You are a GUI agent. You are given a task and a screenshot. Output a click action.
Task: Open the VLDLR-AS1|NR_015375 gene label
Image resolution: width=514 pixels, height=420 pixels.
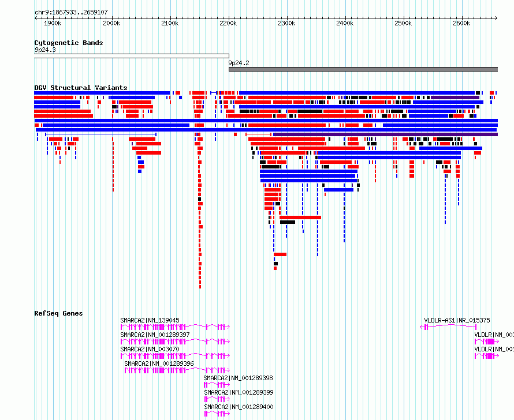pos(457,320)
